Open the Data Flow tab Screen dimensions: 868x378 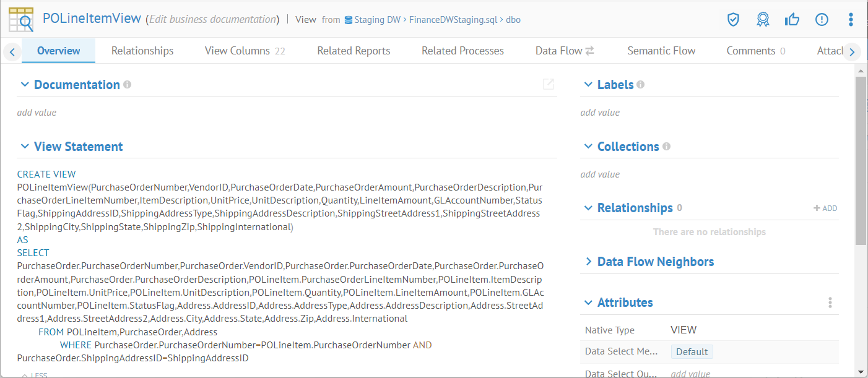pyautogui.click(x=564, y=51)
